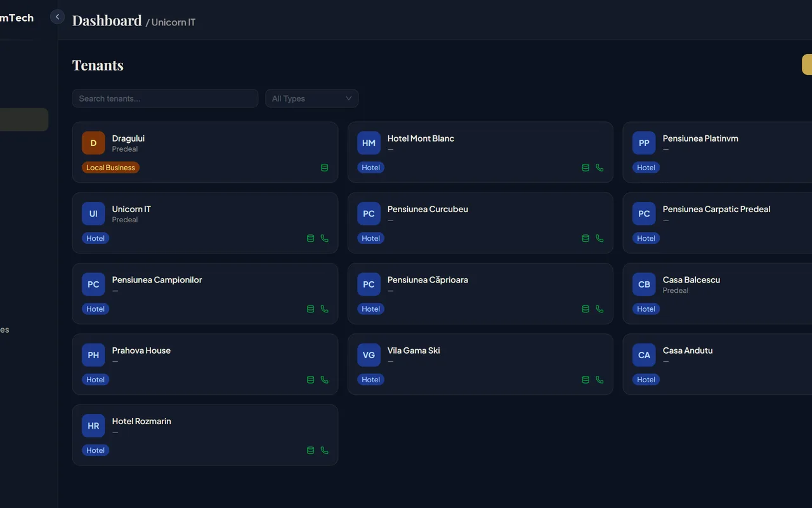This screenshot has width=812, height=508.
Task: Click the D avatar on Dragului card
Action: tap(93, 143)
